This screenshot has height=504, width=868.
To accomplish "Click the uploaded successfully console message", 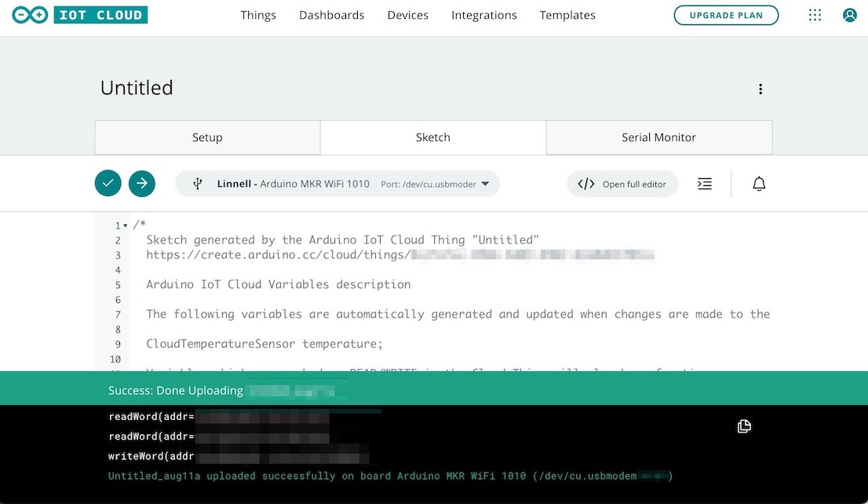I will (390, 476).
